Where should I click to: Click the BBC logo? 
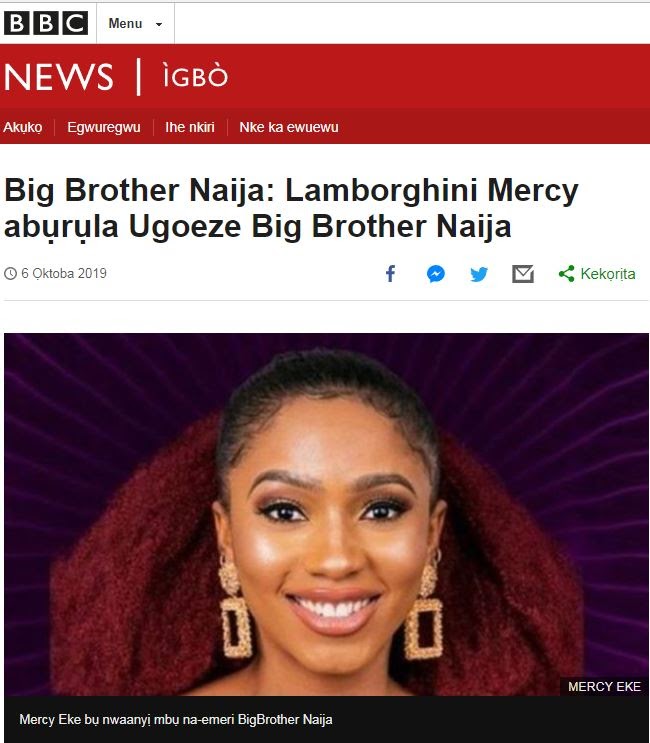click(x=46, y=23)
